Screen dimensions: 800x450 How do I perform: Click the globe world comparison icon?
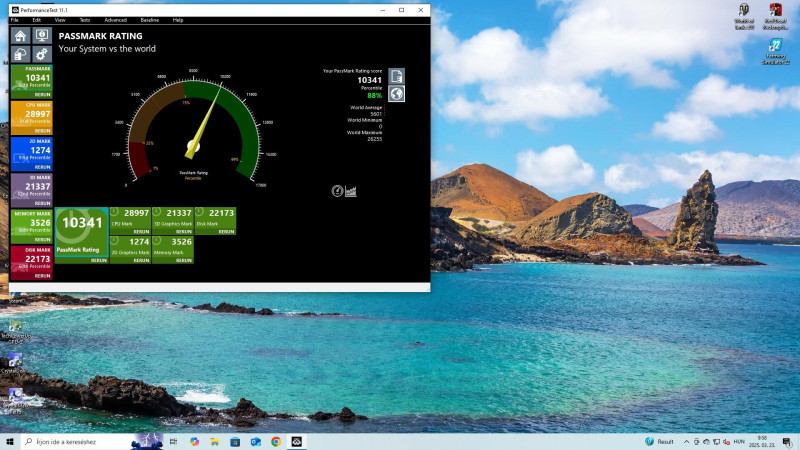[x=396, y=94]
